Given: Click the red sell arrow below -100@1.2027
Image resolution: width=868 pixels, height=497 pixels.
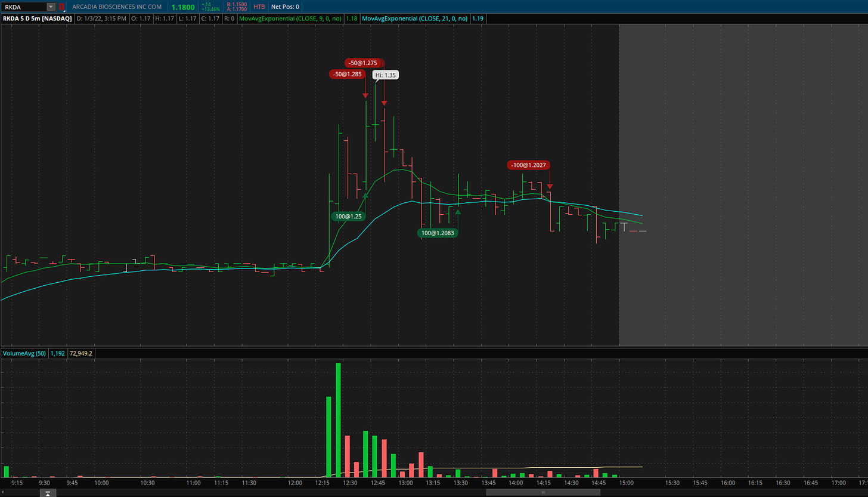Looking at the screenshot, I should pyautogui.click(x=550, y=187).
